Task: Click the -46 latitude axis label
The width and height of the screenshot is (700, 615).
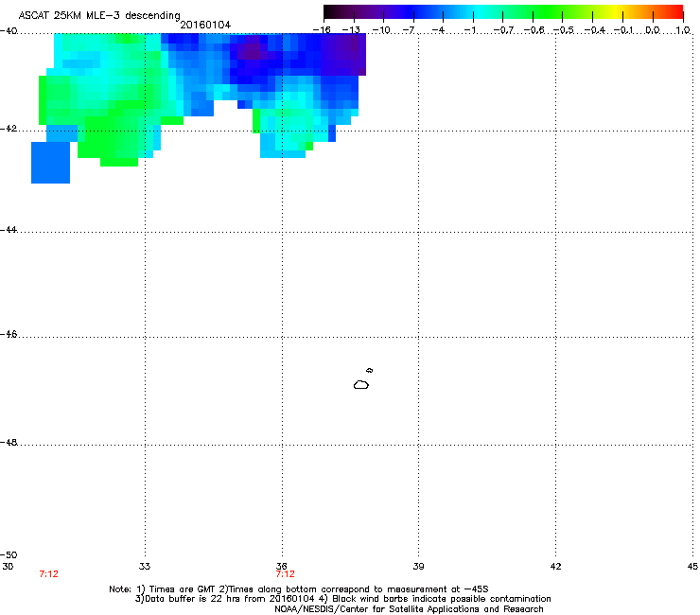Action: click(9, 334)
